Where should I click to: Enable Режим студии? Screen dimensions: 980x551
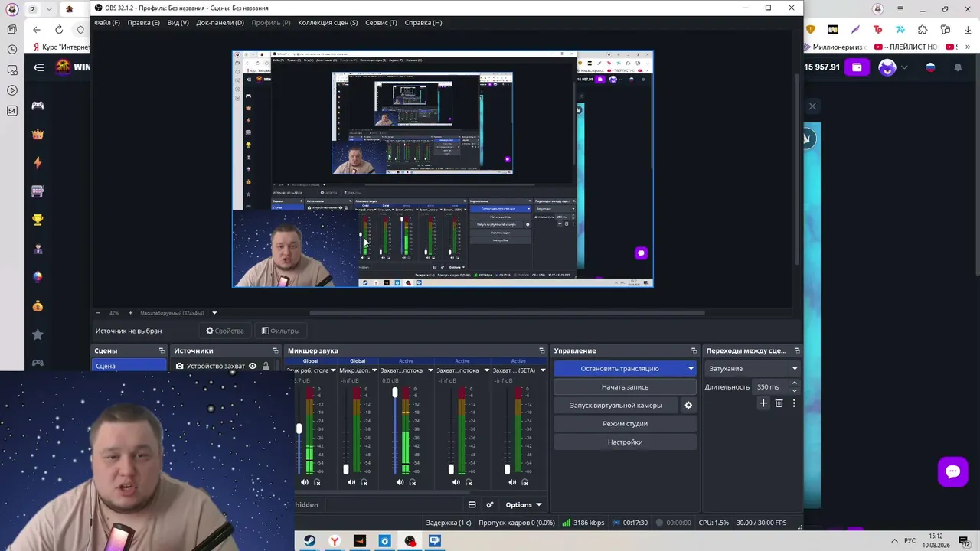tap(625, 424)
